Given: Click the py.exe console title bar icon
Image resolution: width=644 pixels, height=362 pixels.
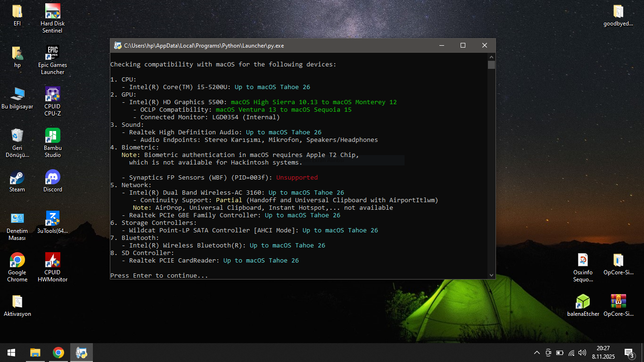Looking at the screenshot, I should point(117,46).
